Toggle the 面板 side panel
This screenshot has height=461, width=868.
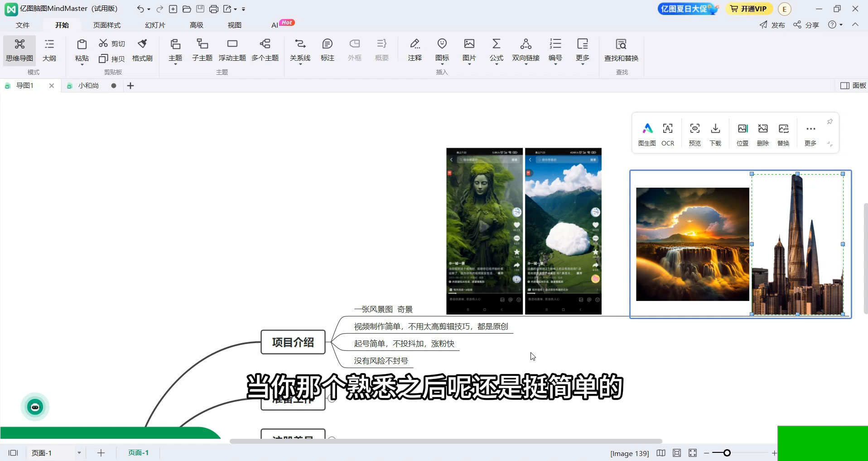pyautogui.click(x=853, y=86)
